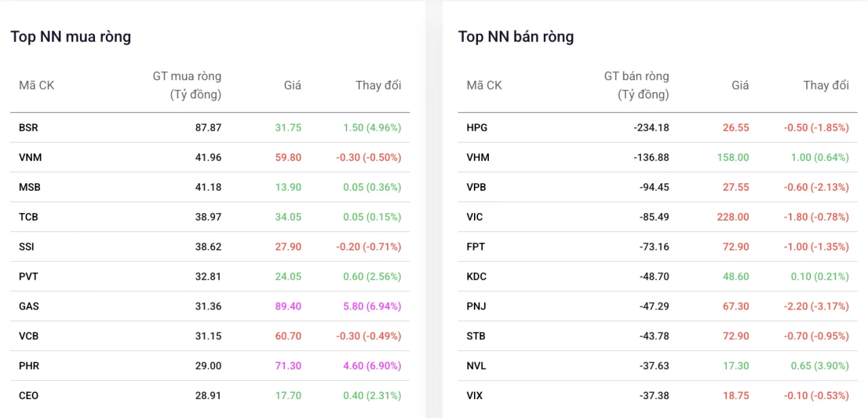Click the PHR ticker symbol

(x=29, y=366)
